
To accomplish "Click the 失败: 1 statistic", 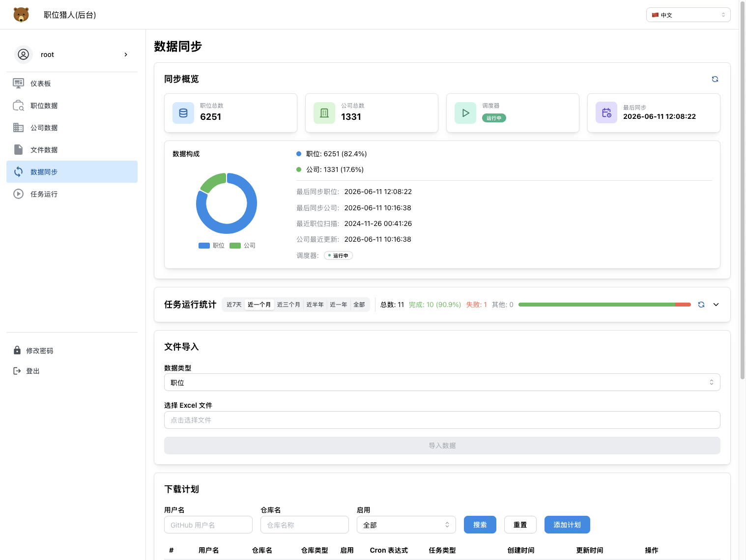I will click(x=477, y=305).
